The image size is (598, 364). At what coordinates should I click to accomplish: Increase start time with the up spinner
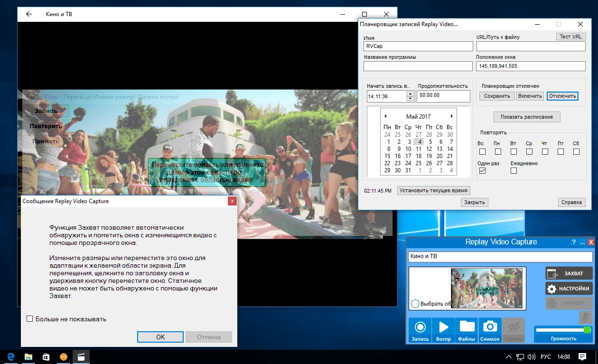(411, 93)
